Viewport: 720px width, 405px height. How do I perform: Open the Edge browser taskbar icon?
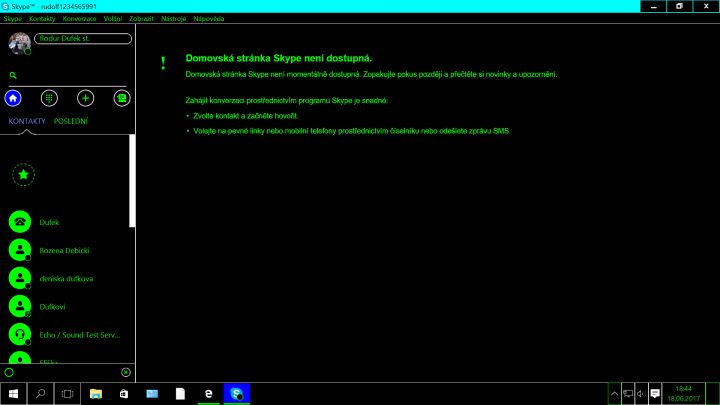click(208, 394)
